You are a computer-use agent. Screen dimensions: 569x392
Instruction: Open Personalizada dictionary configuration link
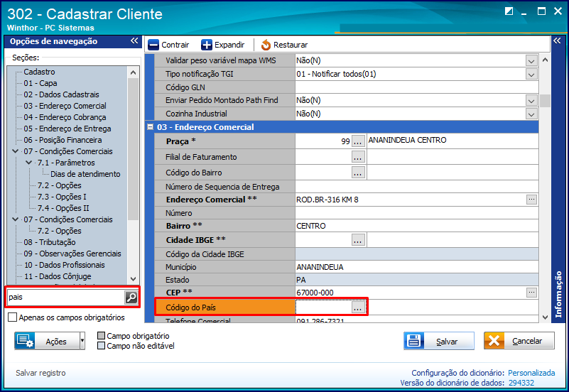point(531,373)
